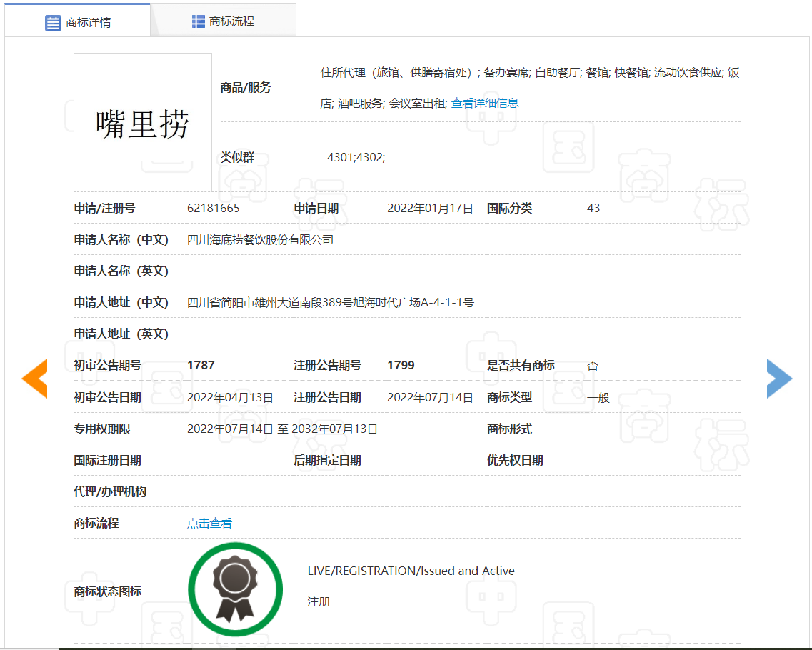Click the 嘴里捞 trademark image
Viewport: 812px width, 650px height.
point(142,122)
